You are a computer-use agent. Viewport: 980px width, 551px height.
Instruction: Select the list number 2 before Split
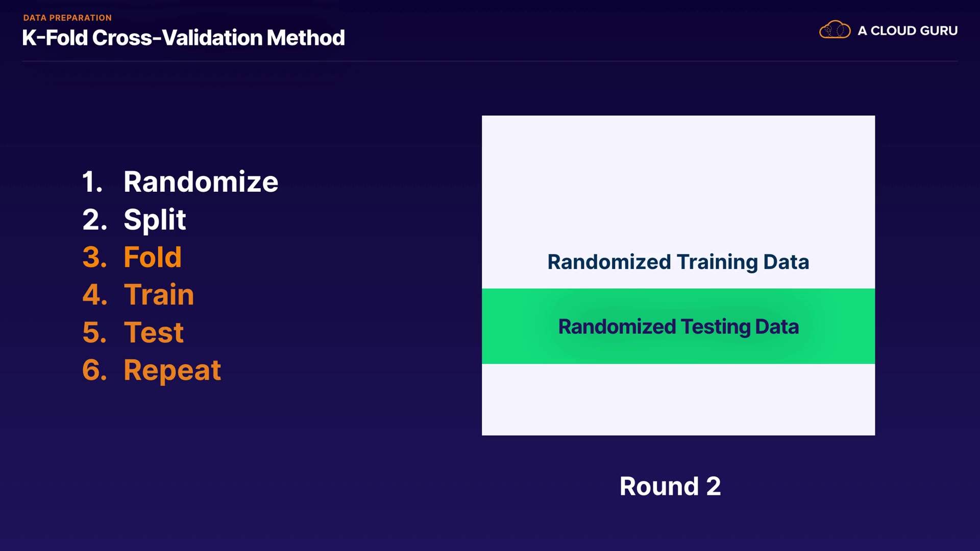click(x=94, y=219)
